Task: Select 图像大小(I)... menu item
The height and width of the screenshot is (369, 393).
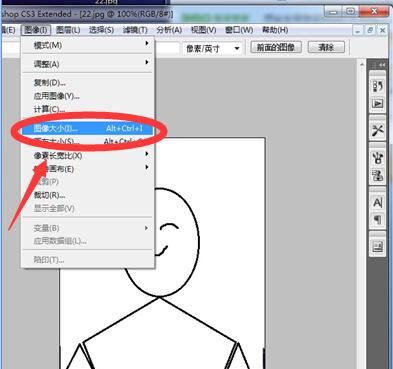Action: [x=87, y=129]
